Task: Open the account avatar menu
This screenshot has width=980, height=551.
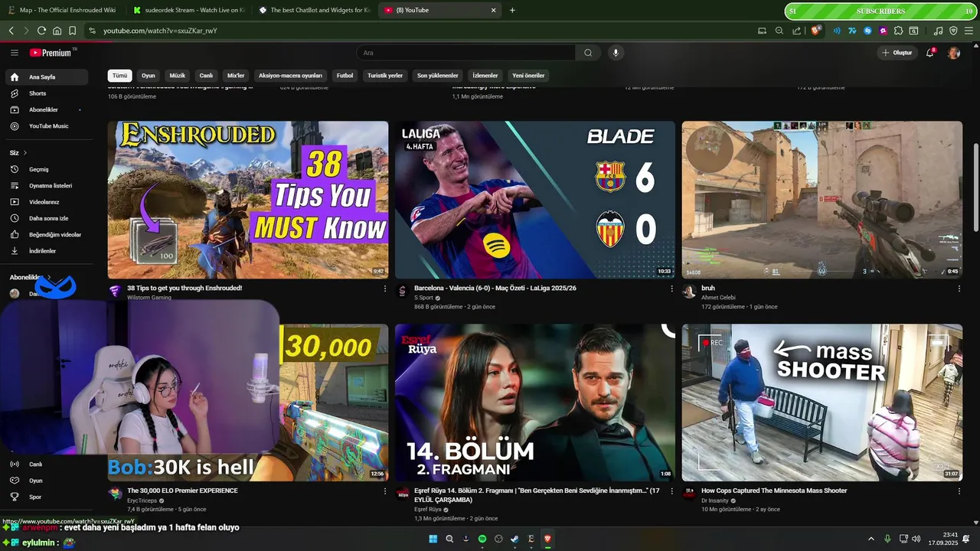Action: pos(953,53)
